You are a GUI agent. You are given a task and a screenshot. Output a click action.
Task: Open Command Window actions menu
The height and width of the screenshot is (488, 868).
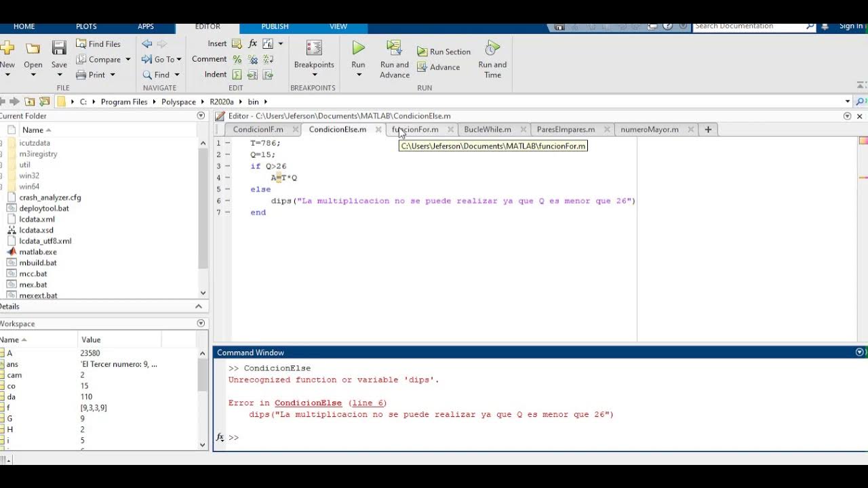[860, 352]
